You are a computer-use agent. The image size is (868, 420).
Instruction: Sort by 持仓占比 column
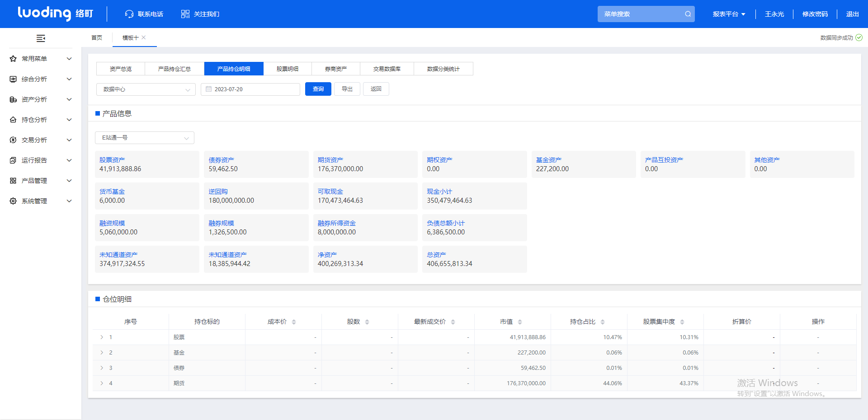tap(603, 322)
